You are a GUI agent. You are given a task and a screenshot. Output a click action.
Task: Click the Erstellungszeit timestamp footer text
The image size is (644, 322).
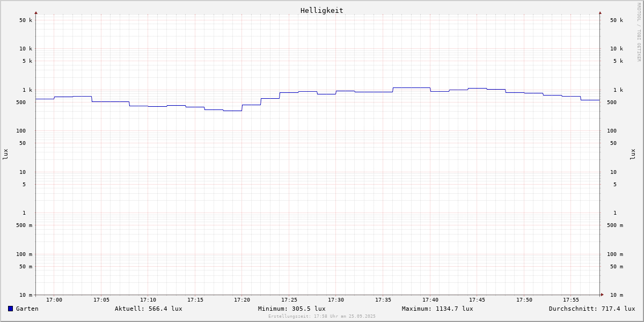pos(321,316)
